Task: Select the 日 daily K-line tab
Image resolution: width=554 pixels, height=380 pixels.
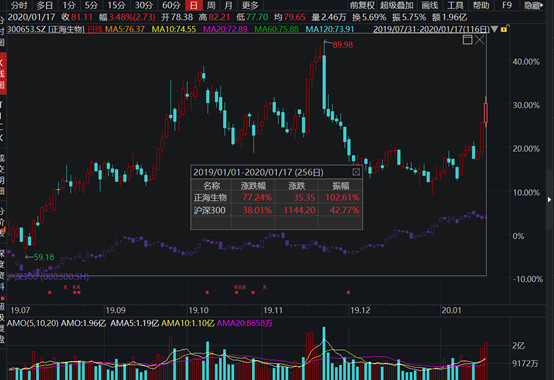Action: click(194, 5)
